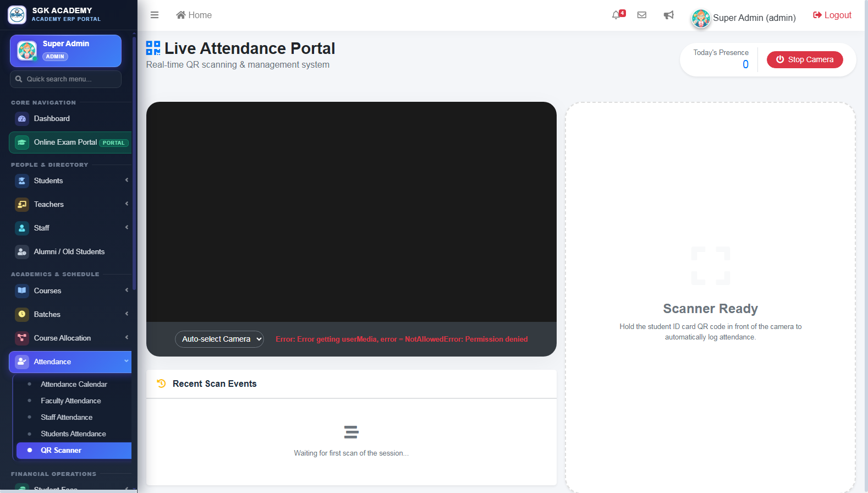Expand the Students menu chevron
Viewport: 868px width, 493px height.
(x=127, y=180)
